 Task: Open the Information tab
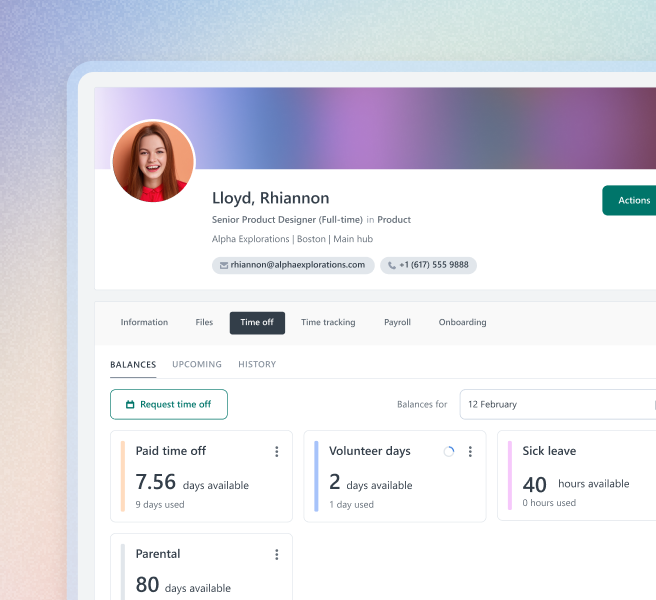pos(144,322)
